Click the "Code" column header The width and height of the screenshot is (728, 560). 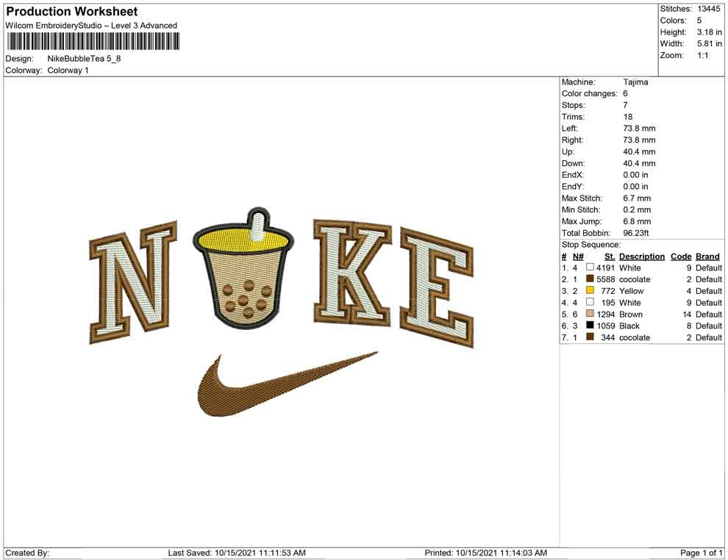click(x=681, y=256)
